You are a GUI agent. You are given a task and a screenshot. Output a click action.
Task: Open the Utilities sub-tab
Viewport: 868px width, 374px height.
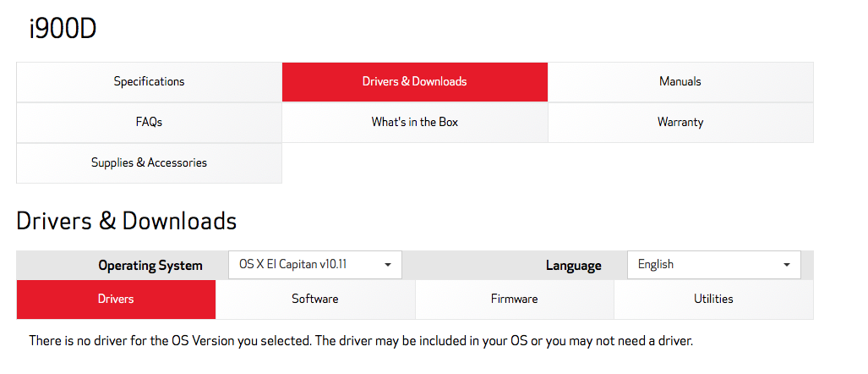[713, 300]
